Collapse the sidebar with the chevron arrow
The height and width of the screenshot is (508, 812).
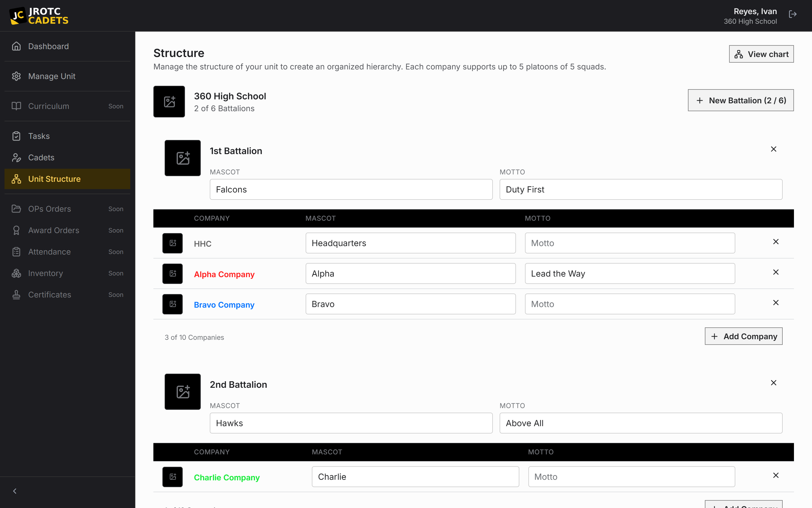coord(15,491)
